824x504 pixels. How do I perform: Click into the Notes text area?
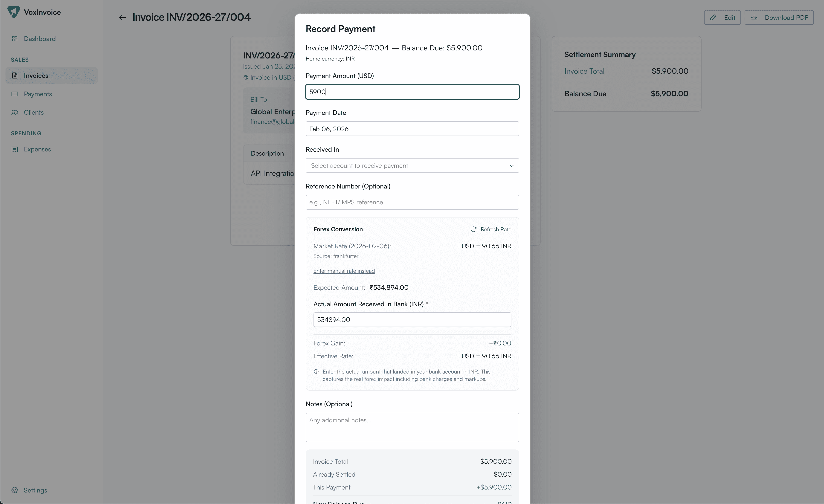coord(412,427)
